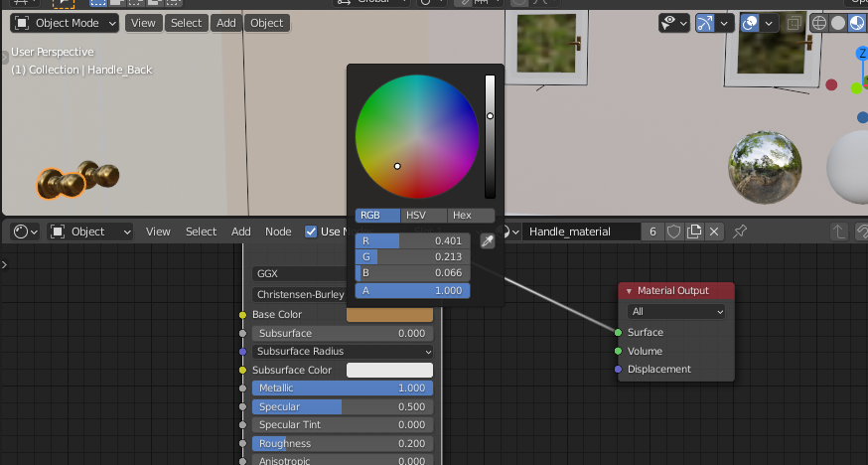Switch color picker to HSV tab

(x=423, y=216)
